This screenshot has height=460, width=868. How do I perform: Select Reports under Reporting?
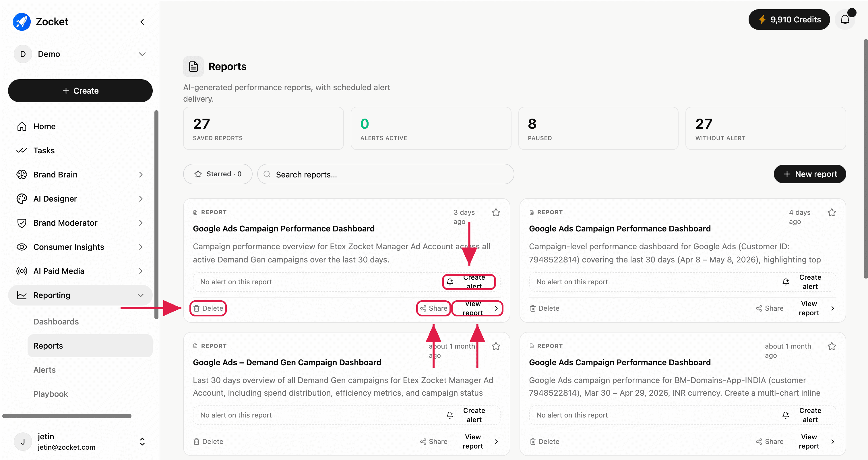click(90, 346)
